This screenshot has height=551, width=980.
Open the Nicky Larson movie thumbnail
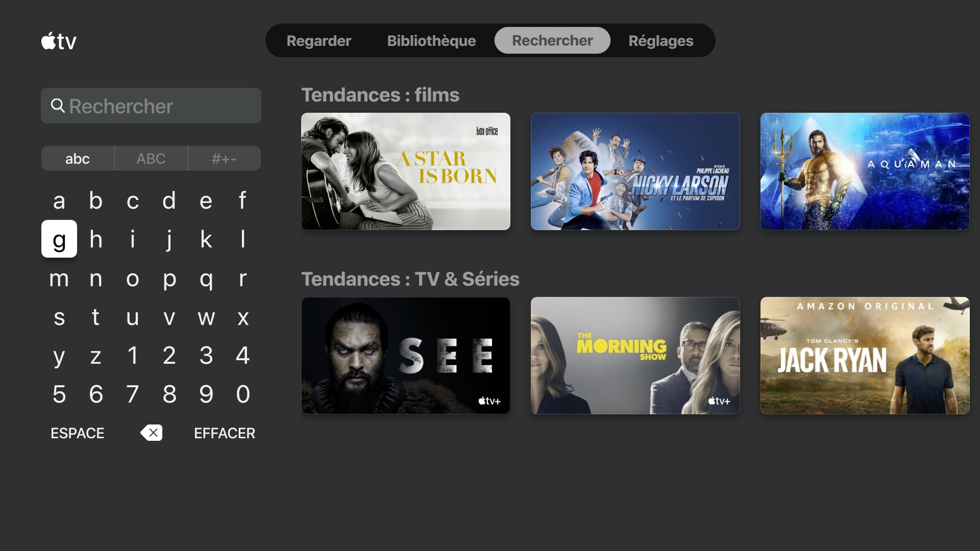[x=635, y=171]
